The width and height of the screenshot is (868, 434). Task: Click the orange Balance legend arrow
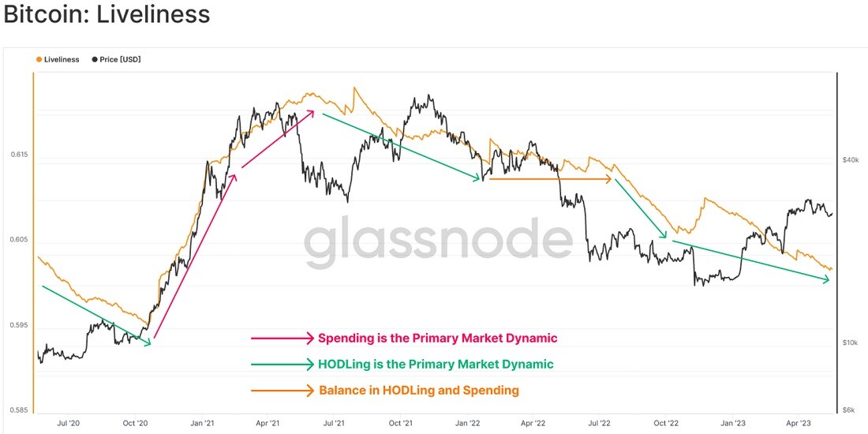282,391
